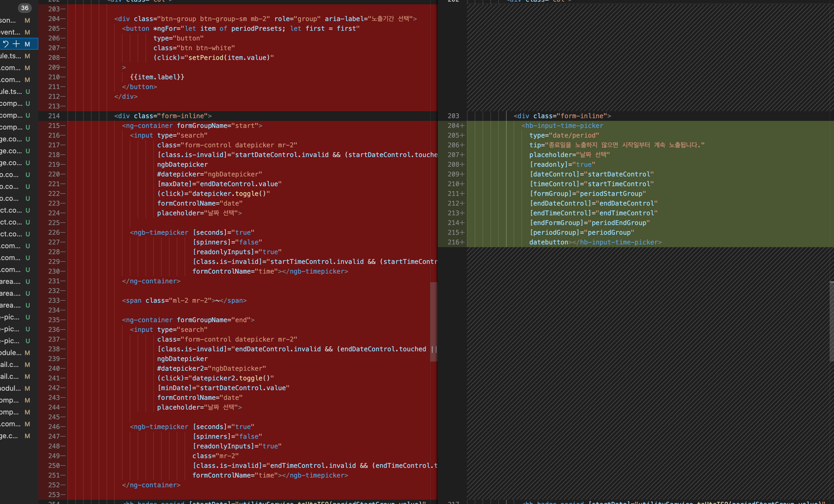834x504 pixels.
Task: Click the setPeriod(item.value) code line
Action: tap(213, 58)
